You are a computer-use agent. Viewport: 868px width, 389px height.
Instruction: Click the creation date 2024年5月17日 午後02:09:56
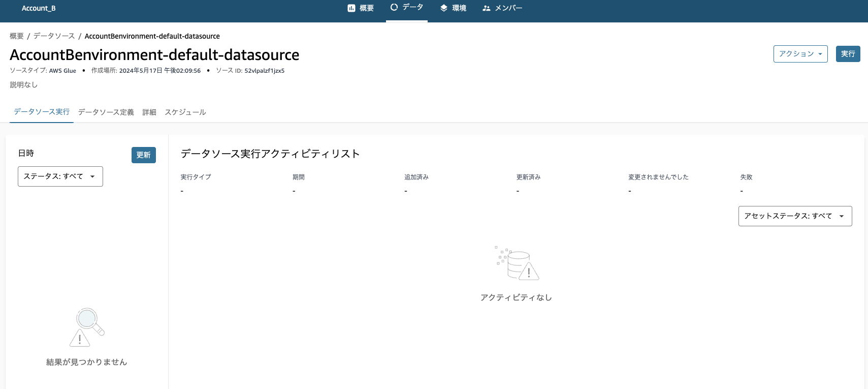(x=160, y=71)
